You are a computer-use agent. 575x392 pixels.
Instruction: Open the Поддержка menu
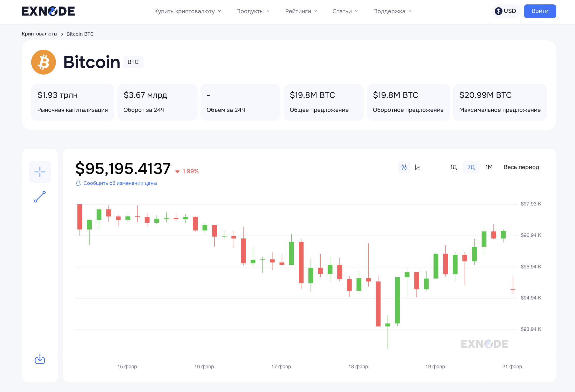392,11
